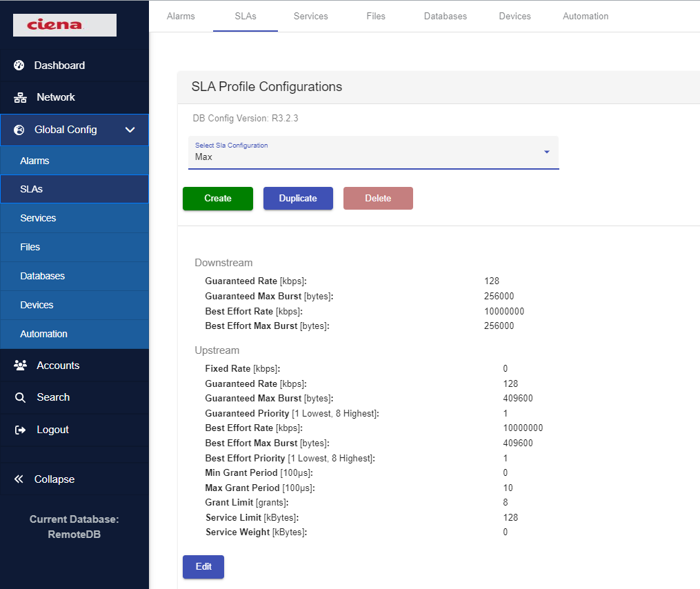700x589 pixels.
Task: Click the DB Config Version: R3.2.3 text
Action: click(x=246, y=119)
